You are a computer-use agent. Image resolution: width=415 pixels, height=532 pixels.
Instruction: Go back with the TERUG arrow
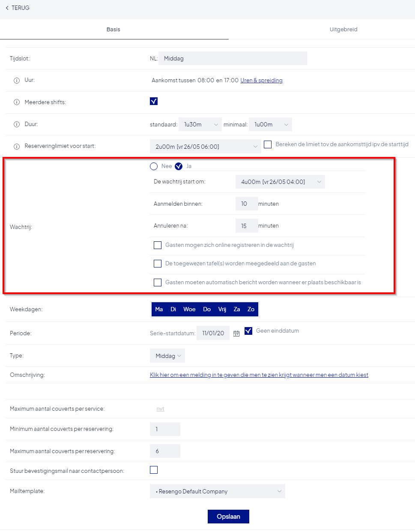point(7,8)
